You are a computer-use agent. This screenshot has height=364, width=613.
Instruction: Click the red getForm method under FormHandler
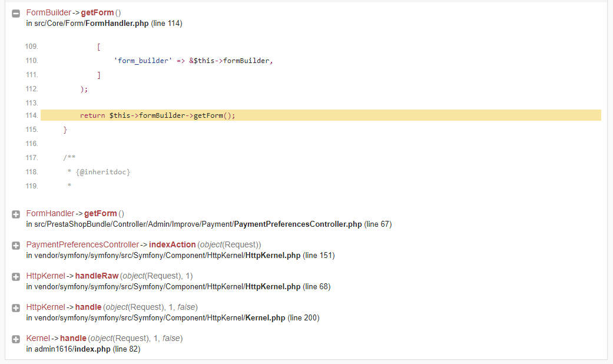pyautogui.click(x=101, y=213)
